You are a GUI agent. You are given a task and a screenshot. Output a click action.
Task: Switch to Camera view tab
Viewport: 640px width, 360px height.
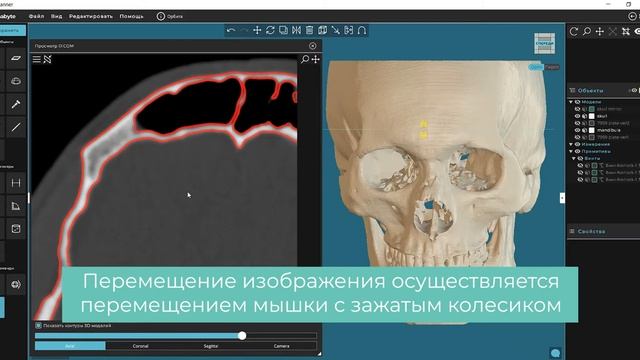pos(281,346)
